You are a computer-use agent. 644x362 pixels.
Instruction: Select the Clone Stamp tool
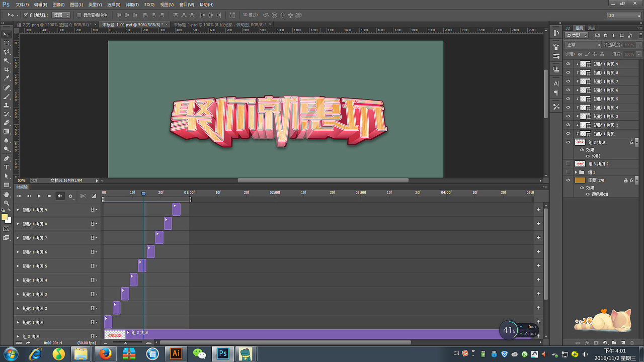click(x=7, y=105)
